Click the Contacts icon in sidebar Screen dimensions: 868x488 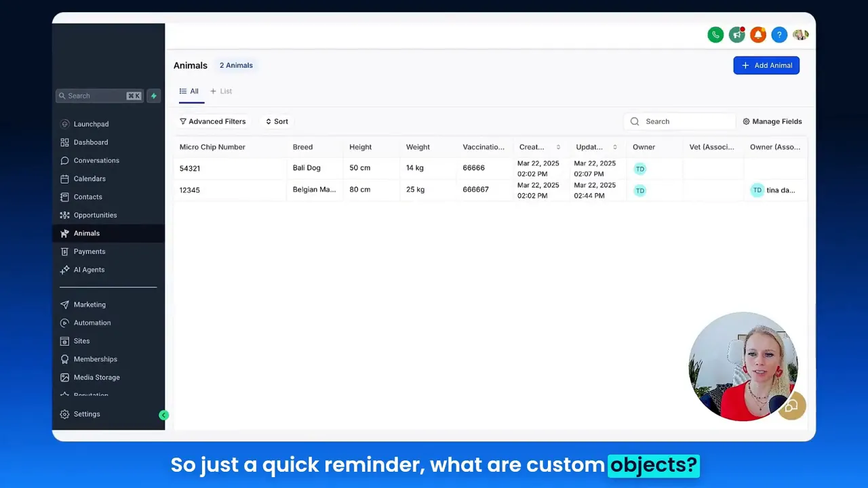pyautogui.click(x=64, y=197)
